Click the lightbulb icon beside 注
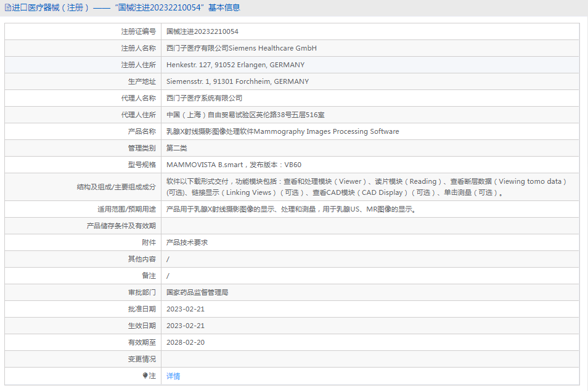 [145, 376]
